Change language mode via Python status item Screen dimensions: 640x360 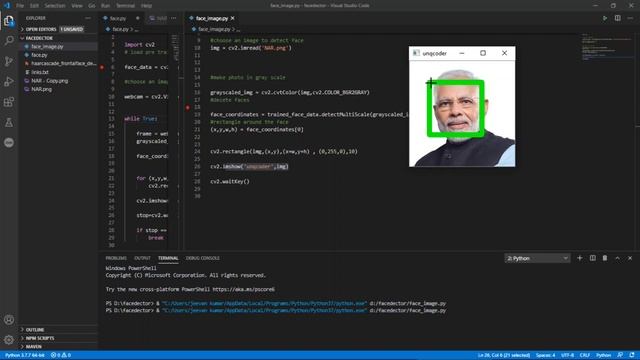point(603,355)
